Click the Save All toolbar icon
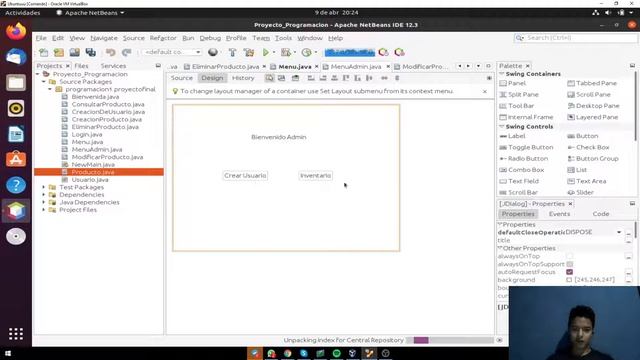The height and width of the screenshot is (360, 640). tap(90, 52)
